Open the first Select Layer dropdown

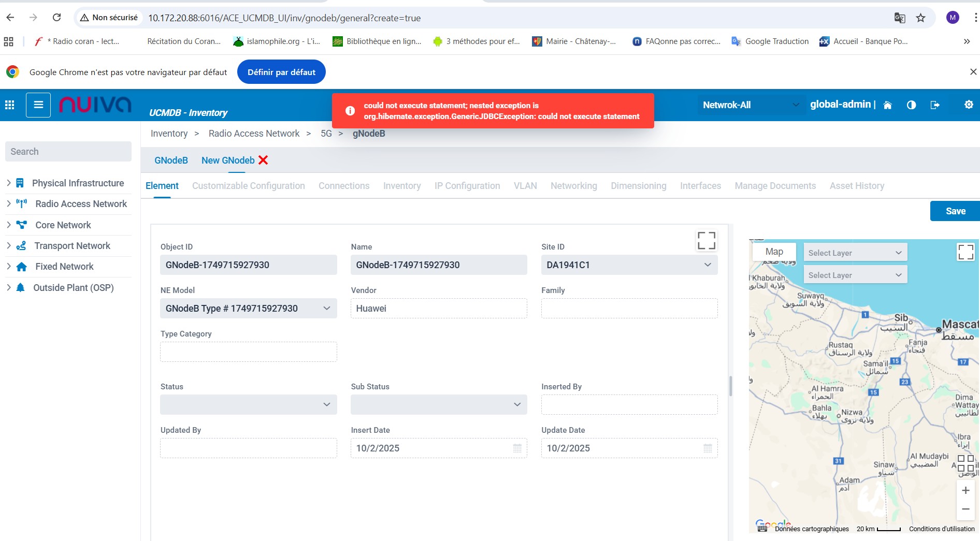pyautogui.click(x=855, y=253)
